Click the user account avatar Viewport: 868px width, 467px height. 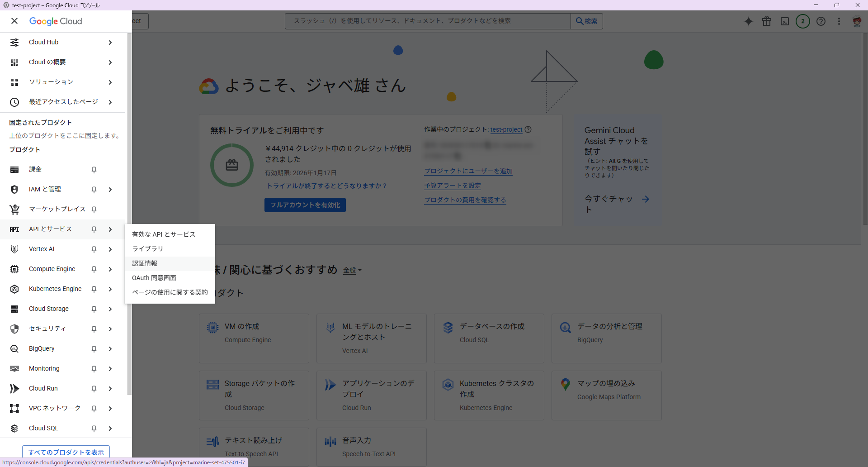857,21
